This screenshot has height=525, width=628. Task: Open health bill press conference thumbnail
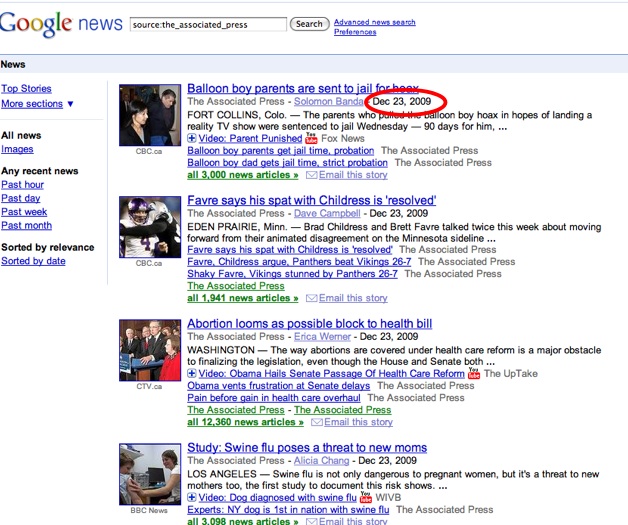(x=150, y=350)
